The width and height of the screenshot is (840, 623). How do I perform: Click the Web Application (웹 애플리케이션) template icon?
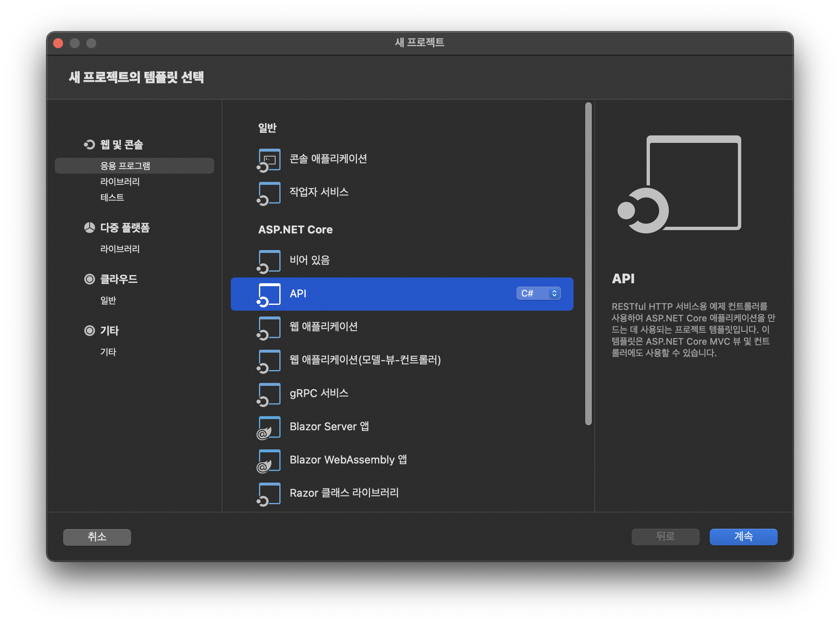tap(269, 328)
